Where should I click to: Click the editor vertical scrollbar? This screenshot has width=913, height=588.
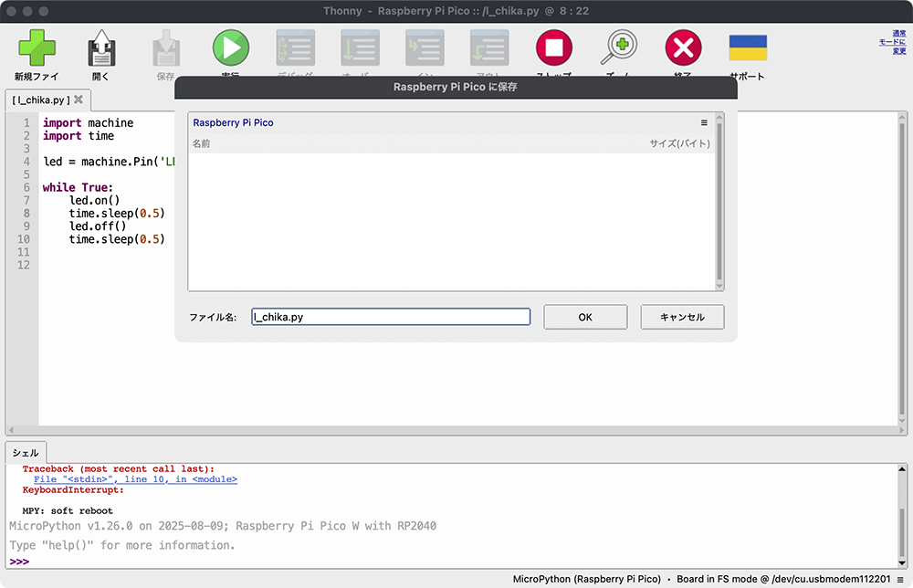[902, 268]
